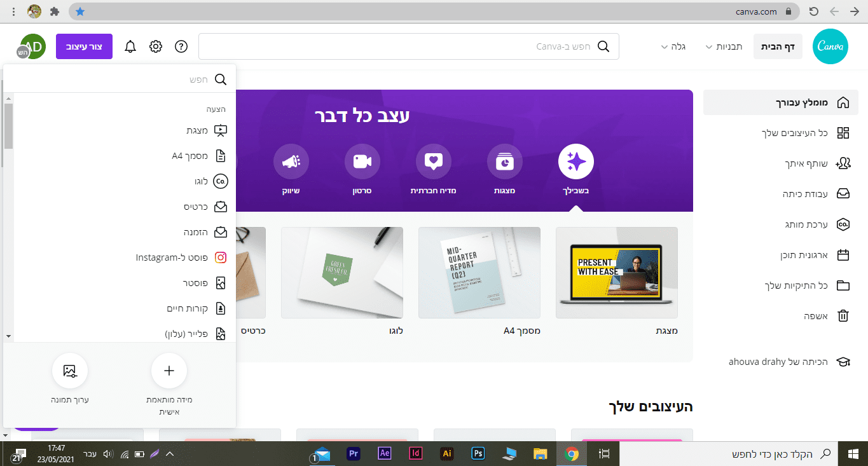The height and width of the screenshot is (466, 868).
Task: Select the Instagram icon next to "פוסט ל-Instagram"
Action: [221, 257]
